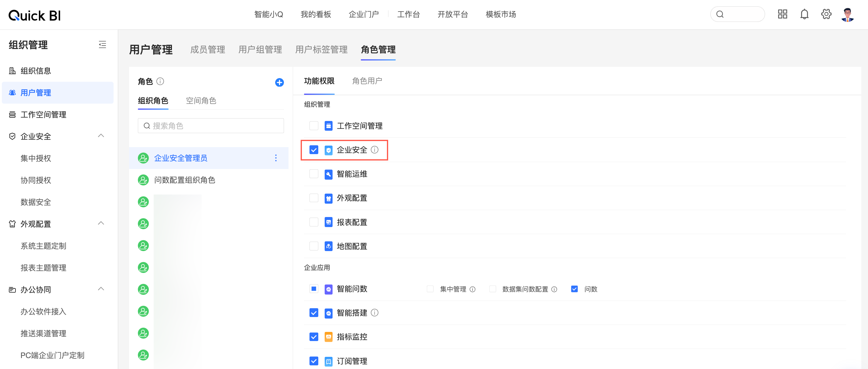This screenshot has height=369, width=868.
Task: Collapse the 企业安全 sidebar section
Action: tap(101, 136)
